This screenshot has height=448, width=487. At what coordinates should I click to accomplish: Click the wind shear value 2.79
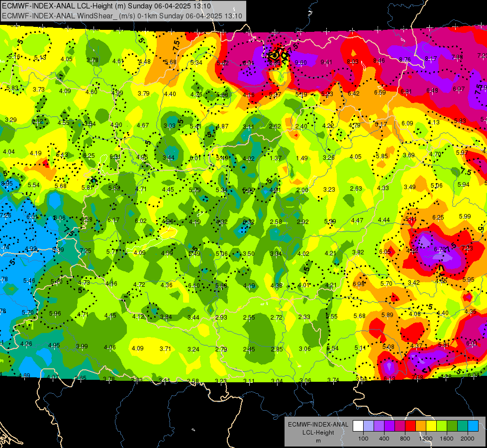coord(221,349)
